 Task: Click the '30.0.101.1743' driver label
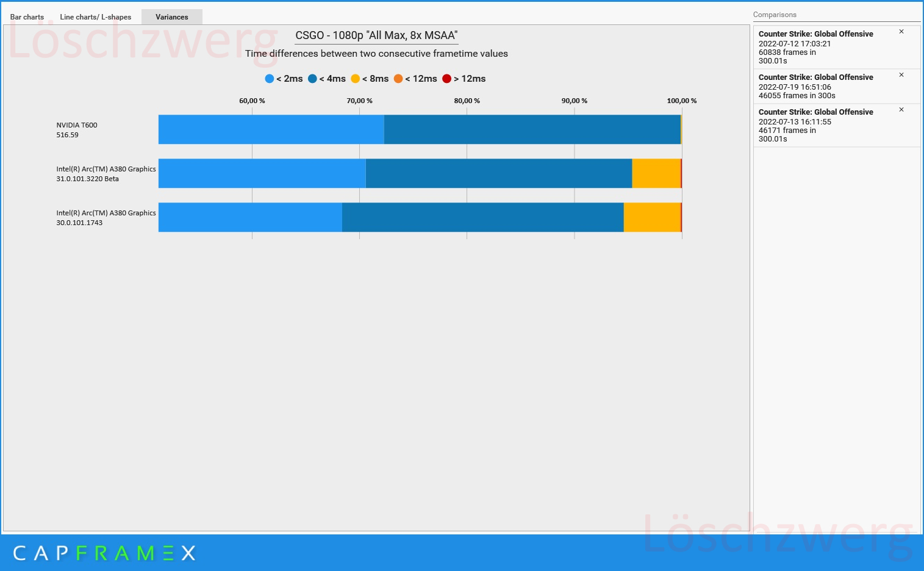coord(79,223)
